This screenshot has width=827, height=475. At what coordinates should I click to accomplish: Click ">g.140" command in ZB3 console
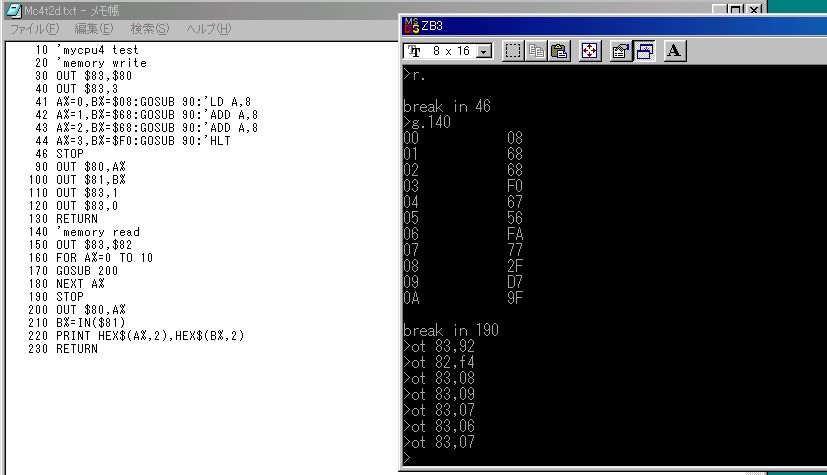[x=427, y=122]
